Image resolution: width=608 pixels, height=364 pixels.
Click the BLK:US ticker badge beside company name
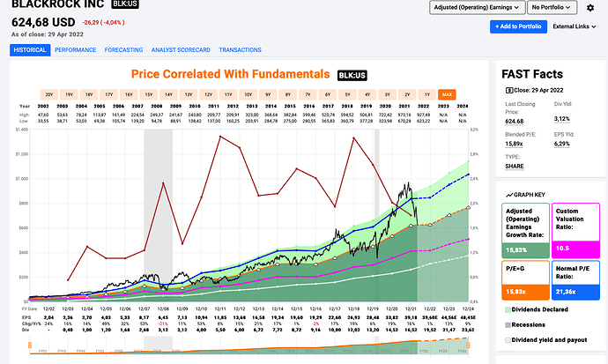[123, 6]
